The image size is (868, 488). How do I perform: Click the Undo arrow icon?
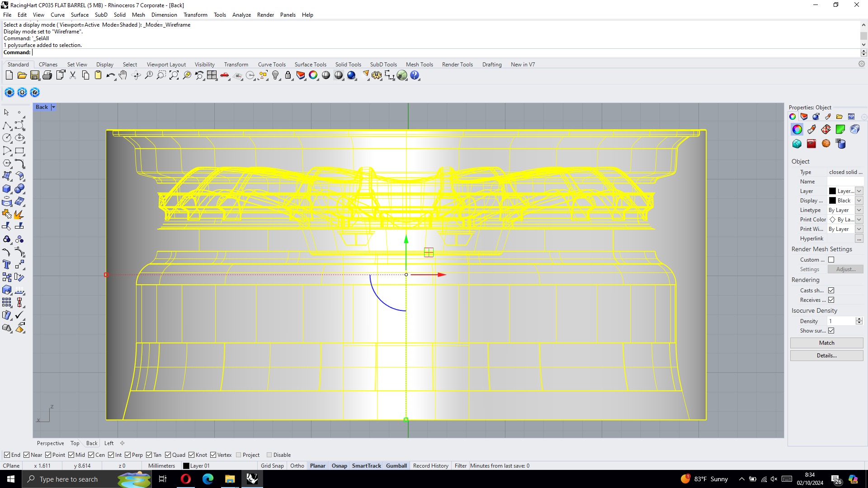[110, 75]
